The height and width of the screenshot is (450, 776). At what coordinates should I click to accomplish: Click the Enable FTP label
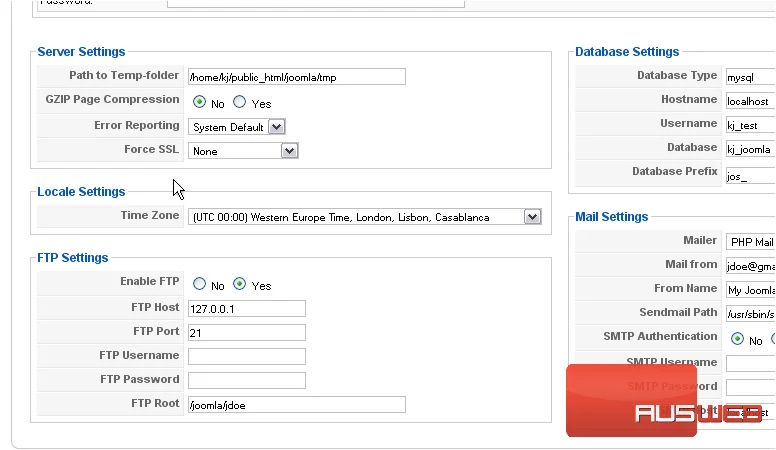coord(149,281)
